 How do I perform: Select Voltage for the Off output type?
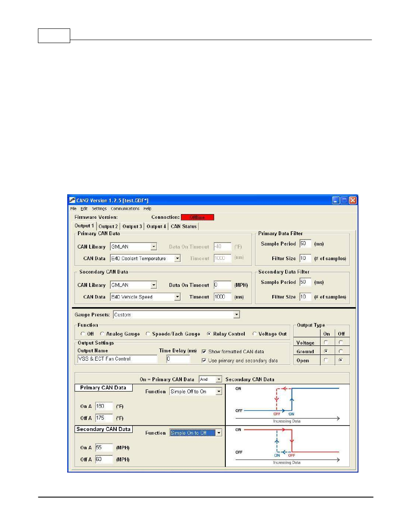click(341, 342)
